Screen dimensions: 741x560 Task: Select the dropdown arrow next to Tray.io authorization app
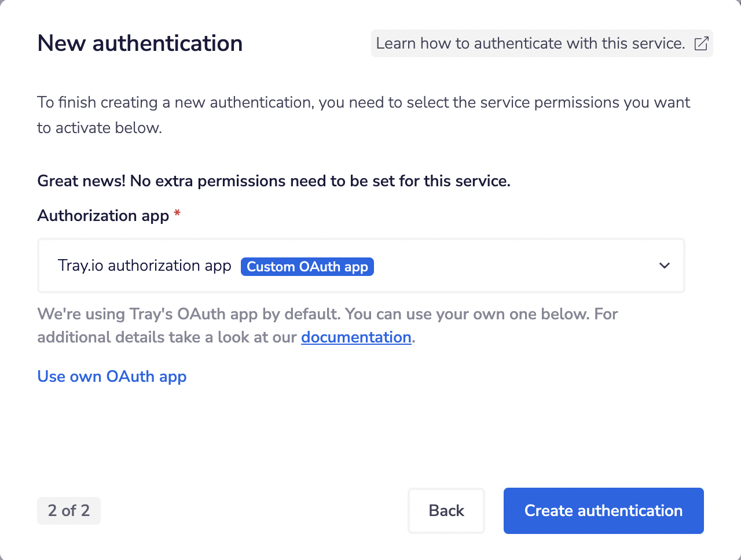[665, 266]
